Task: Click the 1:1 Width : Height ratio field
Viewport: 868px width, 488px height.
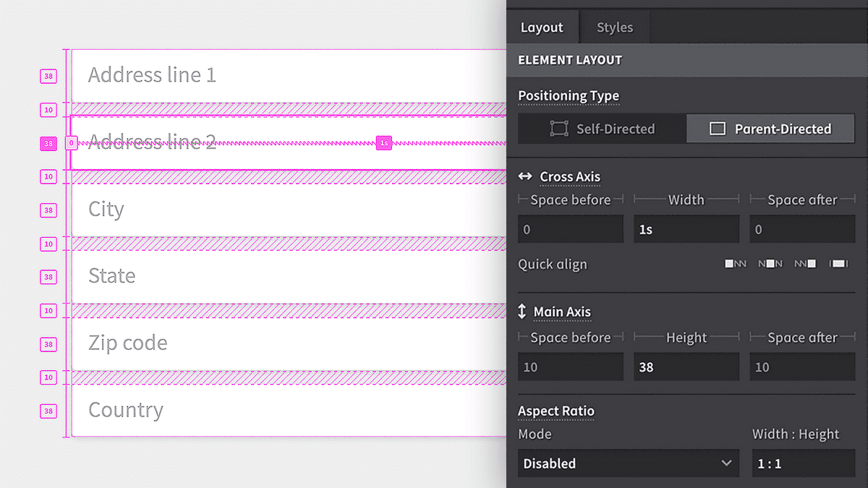Action: pos(803,463)
